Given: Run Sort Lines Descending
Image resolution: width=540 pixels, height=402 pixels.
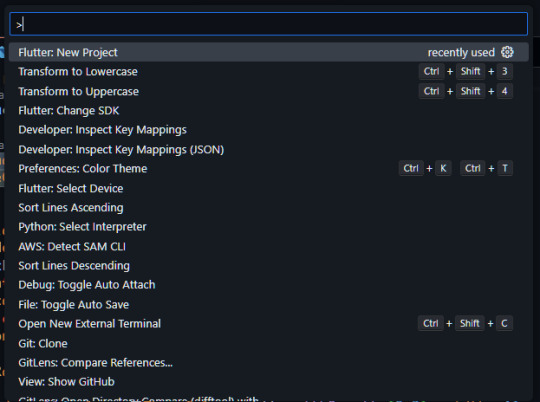Looking at the screenshot, I should click(269, 266).
